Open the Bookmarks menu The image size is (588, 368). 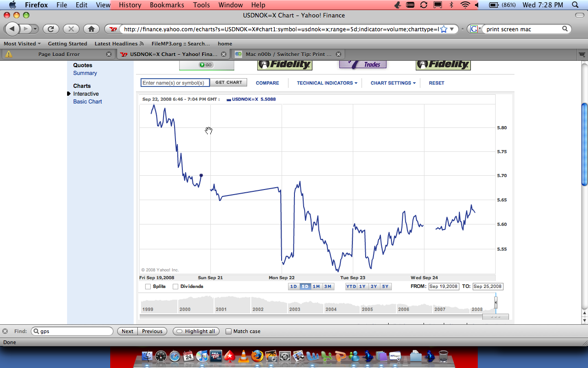click(167, 5)
